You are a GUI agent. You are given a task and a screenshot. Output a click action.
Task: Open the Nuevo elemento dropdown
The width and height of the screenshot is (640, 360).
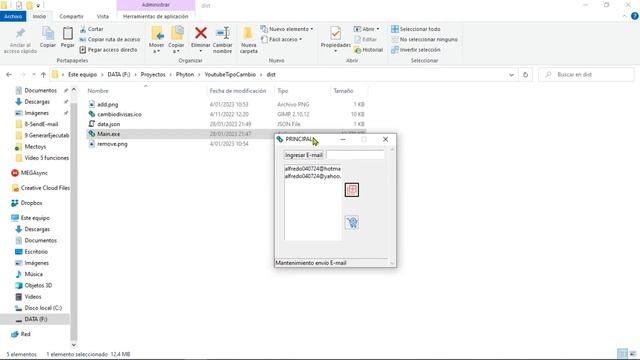(x=287, y=29)
